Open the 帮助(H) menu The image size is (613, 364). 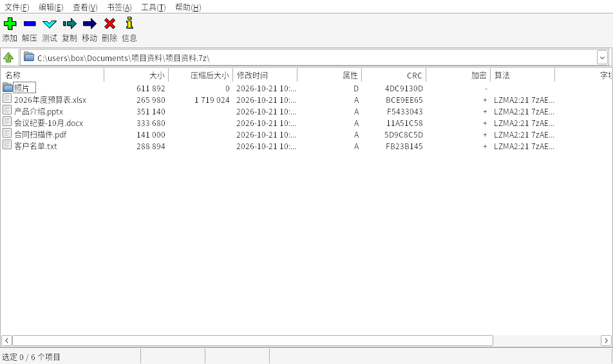tap(188, 8)
